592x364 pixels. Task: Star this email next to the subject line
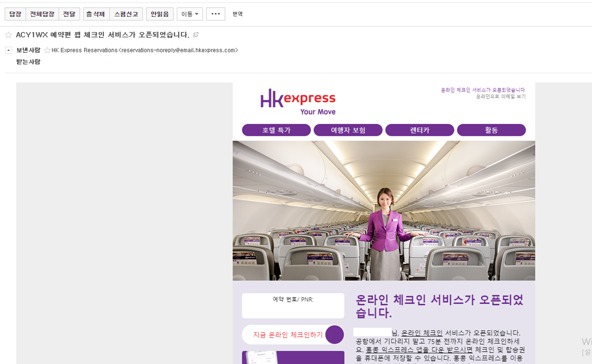coord(8,35)
